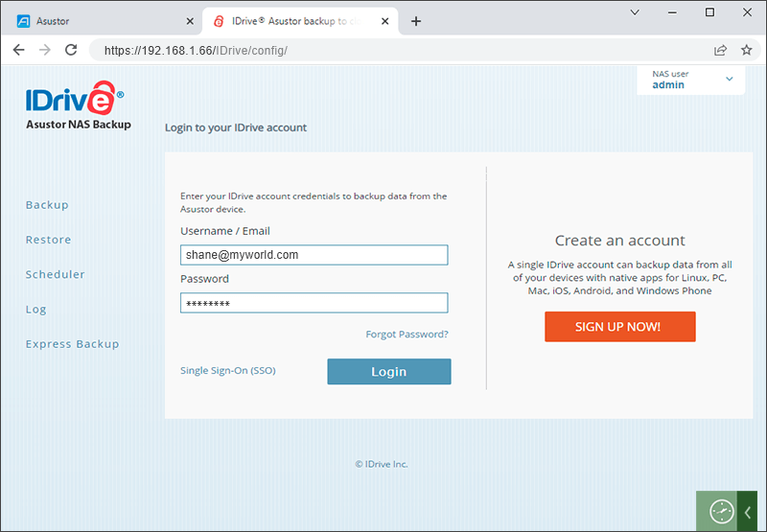Open the Scheduler section in sidebar
Screen dimensions: 767x532
tap(56, 274)
